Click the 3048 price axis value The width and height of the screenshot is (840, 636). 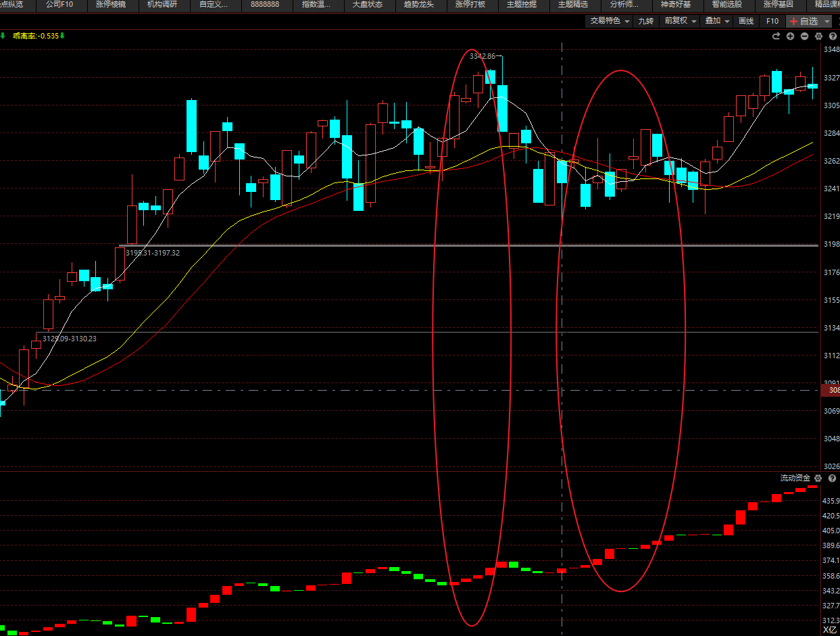[831, 439]
